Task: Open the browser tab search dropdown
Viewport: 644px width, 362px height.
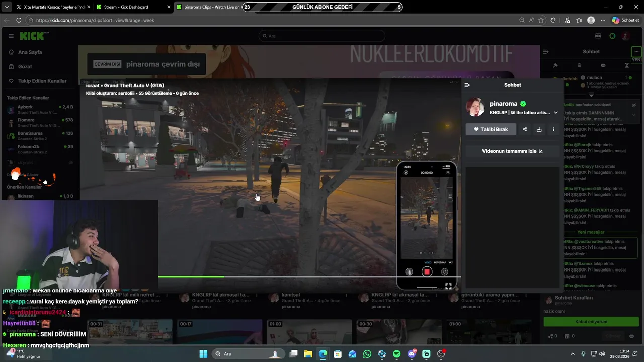Action: (6, 7)
